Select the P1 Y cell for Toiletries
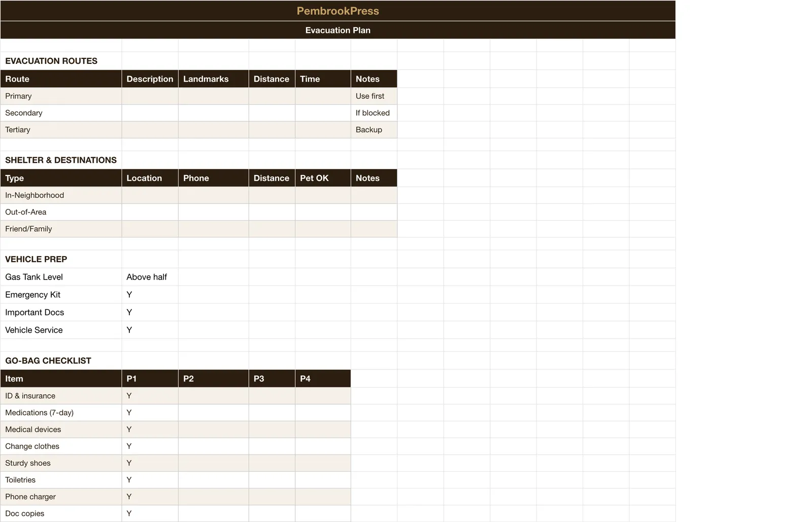This screenshot has height=522, width=812. (x=150, y=480)
